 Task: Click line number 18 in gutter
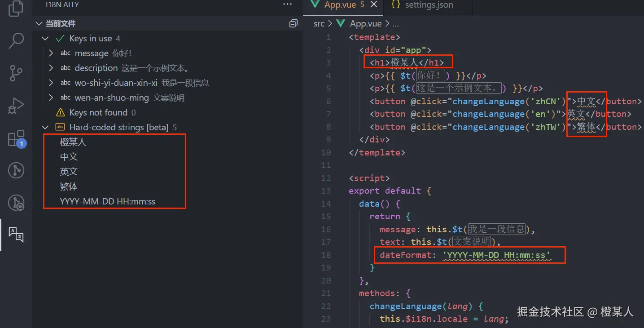(x=326, y=255)
